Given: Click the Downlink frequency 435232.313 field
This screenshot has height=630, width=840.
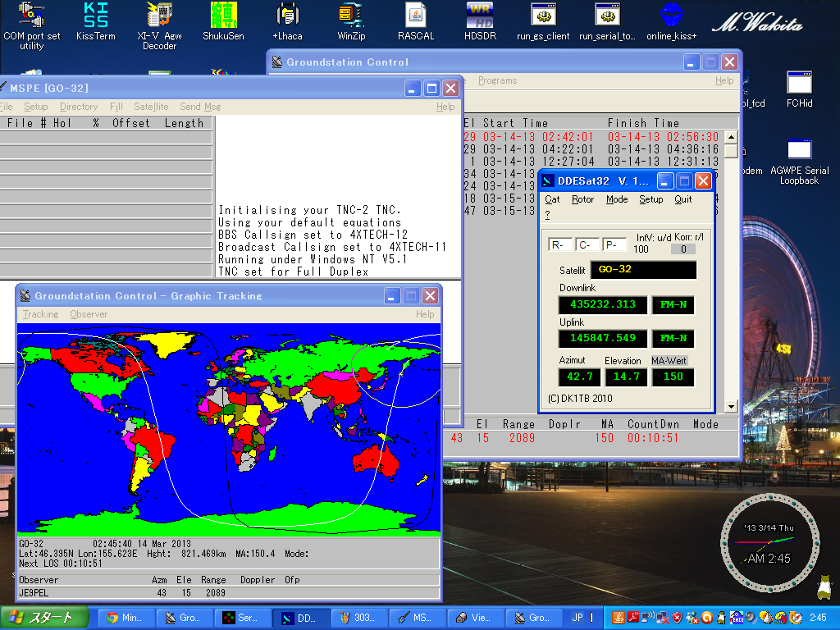Looking at the screenshot, I should coord(603,305).
